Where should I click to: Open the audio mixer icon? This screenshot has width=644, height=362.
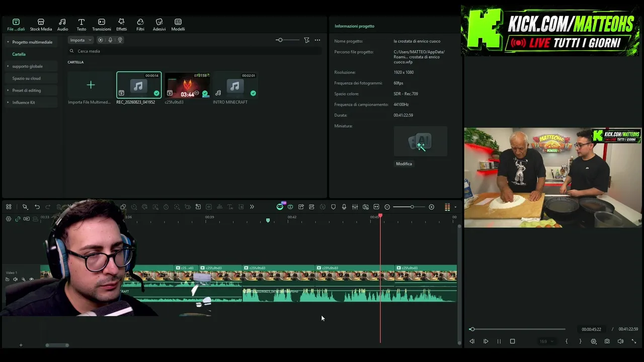pos(355,207)
